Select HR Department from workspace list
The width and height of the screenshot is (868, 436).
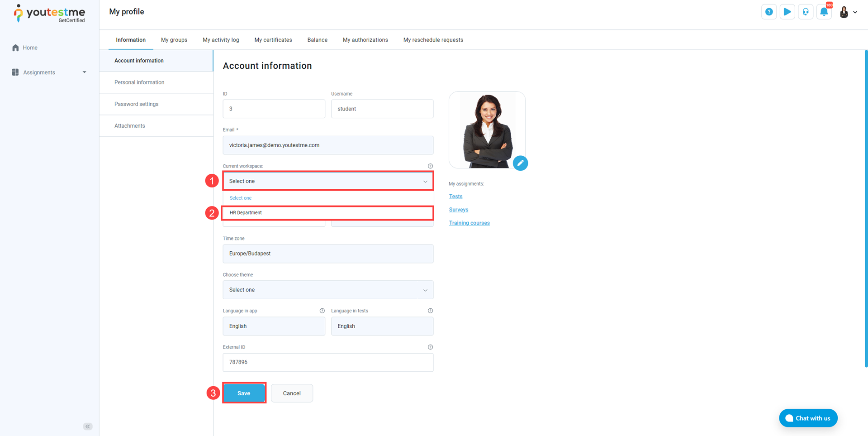327,213
